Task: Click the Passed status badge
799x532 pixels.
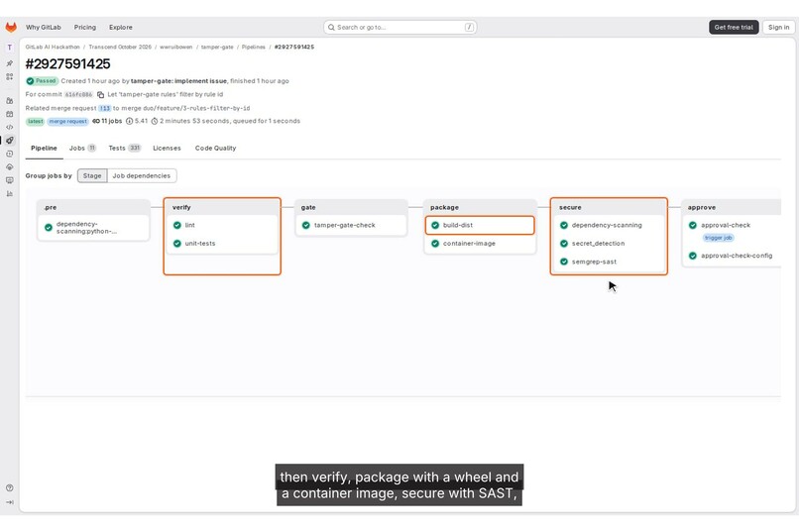Action: click(x=42, y=81)
